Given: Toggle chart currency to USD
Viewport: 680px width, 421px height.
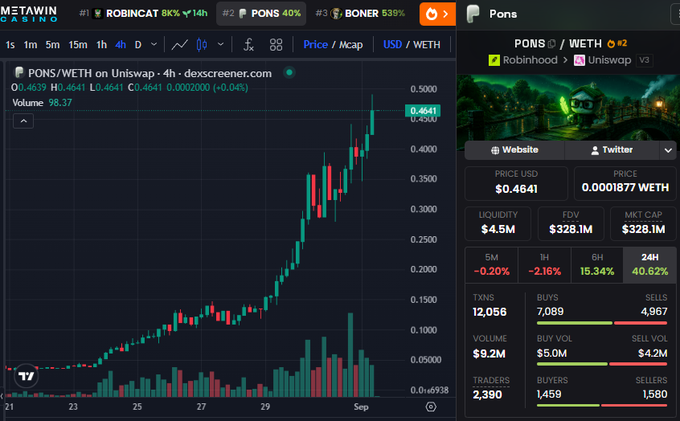Looking at the screenshot, I should click(392, 45).
